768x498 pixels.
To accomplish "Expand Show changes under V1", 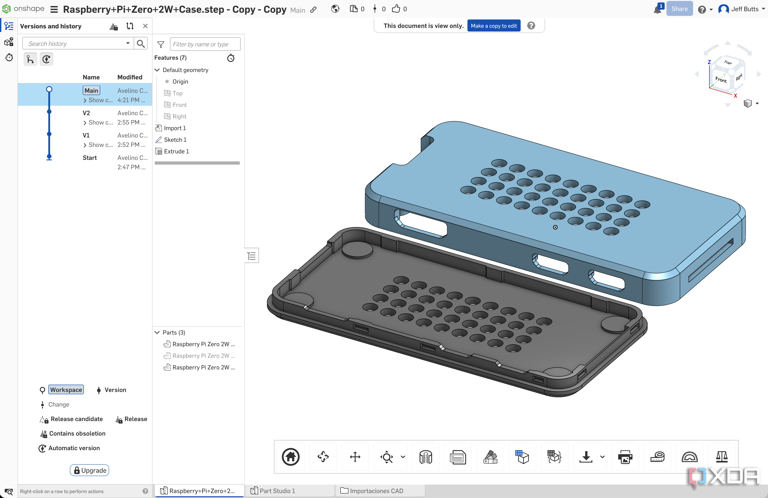I will (97, 145).
